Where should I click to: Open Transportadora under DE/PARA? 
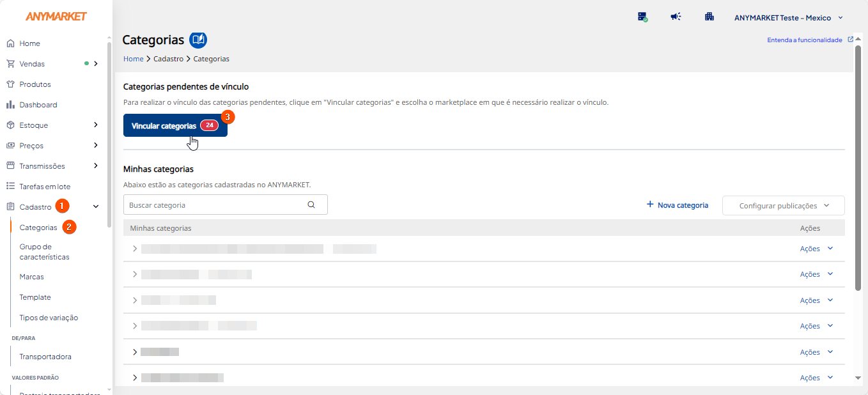click(45, 357)
